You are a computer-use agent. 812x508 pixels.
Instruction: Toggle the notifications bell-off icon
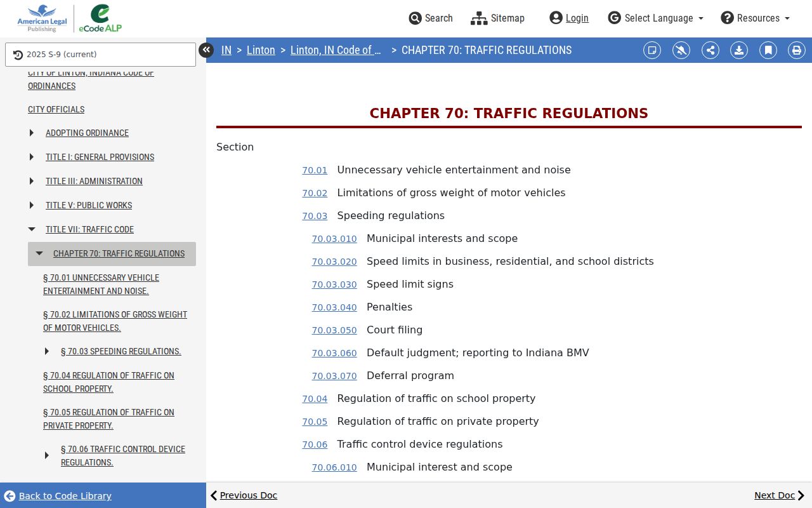(681, 50)
